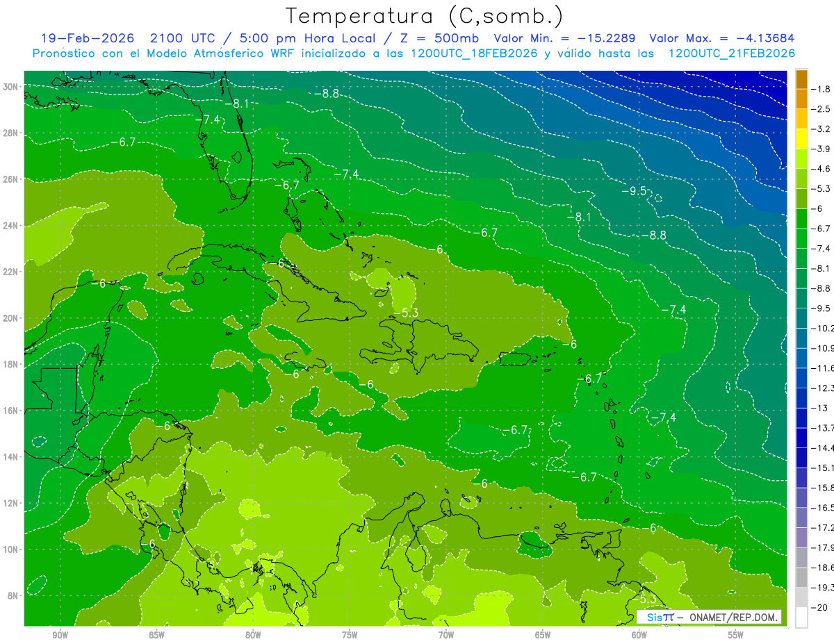The image size is (834, 644).
Task: Click the '70W' longitude axis label
Action: pos(446,635)
